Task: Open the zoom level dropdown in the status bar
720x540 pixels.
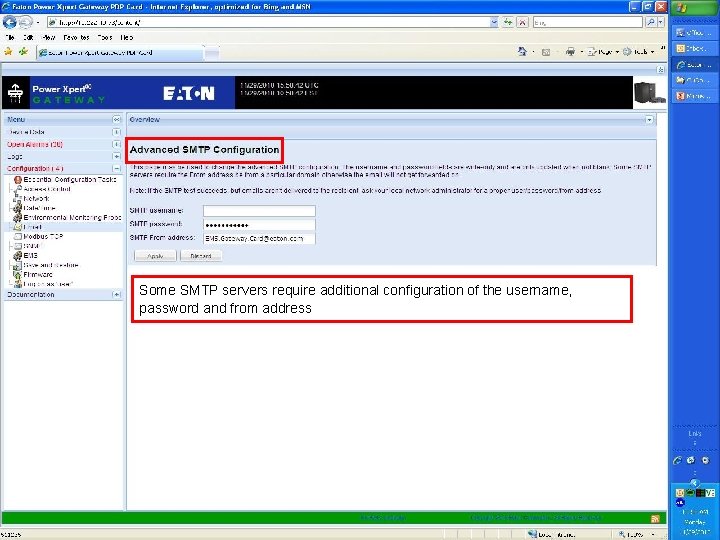Action: 652,534
